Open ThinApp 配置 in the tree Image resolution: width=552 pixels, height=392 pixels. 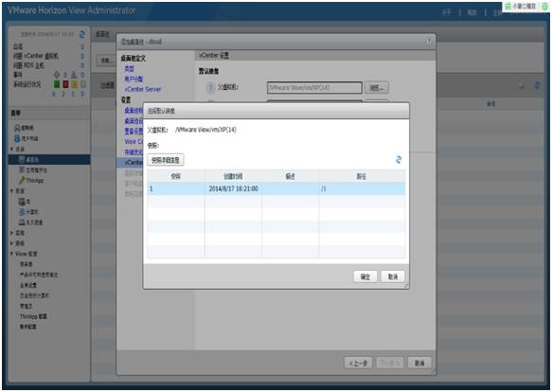click(33, 316)
